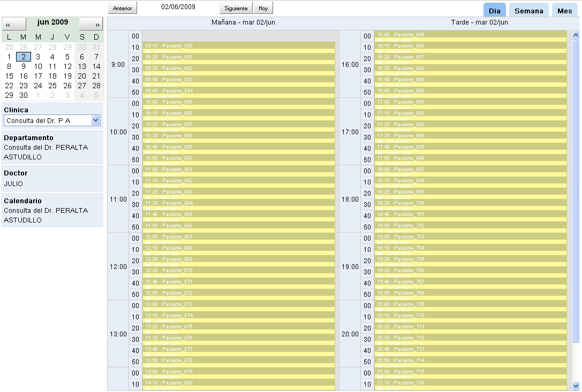Select the 11:00 Paciente_661 appointment
Viewport: 582px width, 392px height.
(x=239, y=171)
